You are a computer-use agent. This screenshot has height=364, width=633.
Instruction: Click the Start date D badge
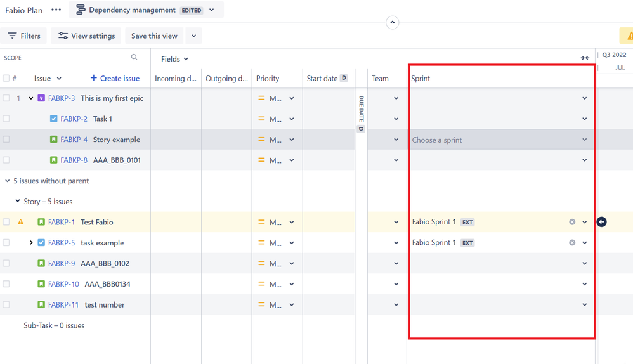(344, 78)
